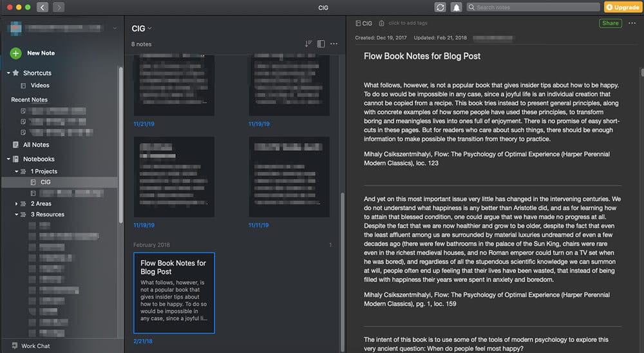644x353 pixels.
Task: Click the account avatar in the sidebar
Action: (x=16, y=28)
